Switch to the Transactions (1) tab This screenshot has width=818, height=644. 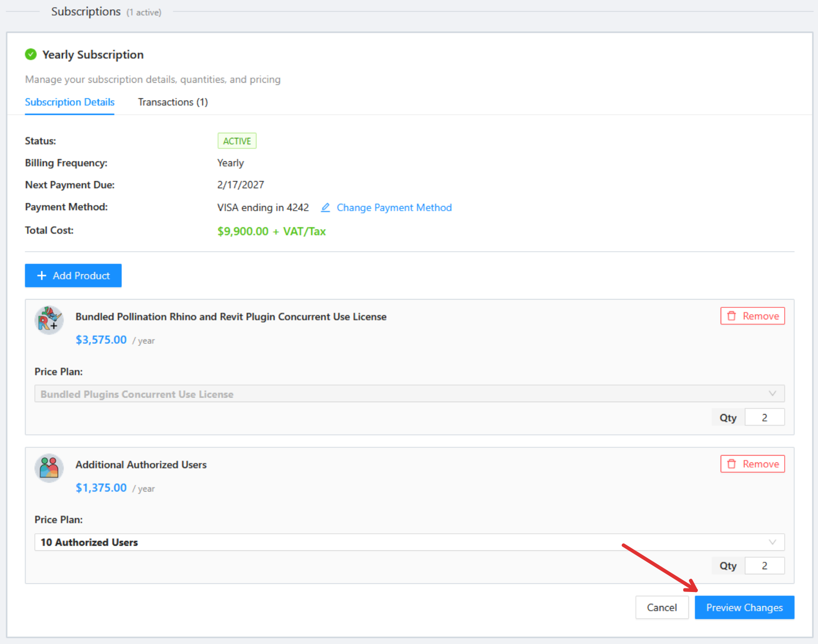point(173,102)
